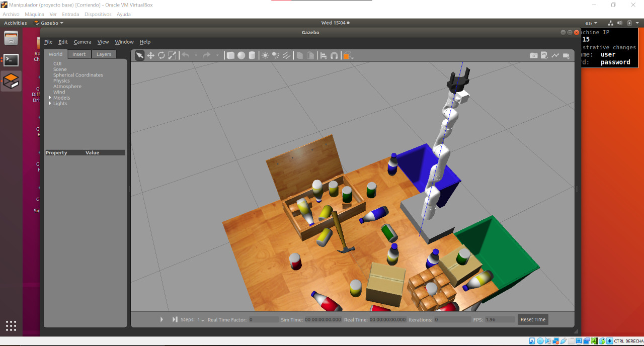Open the Camera menu
644x346 pixels.
click(x=83, y=42)
